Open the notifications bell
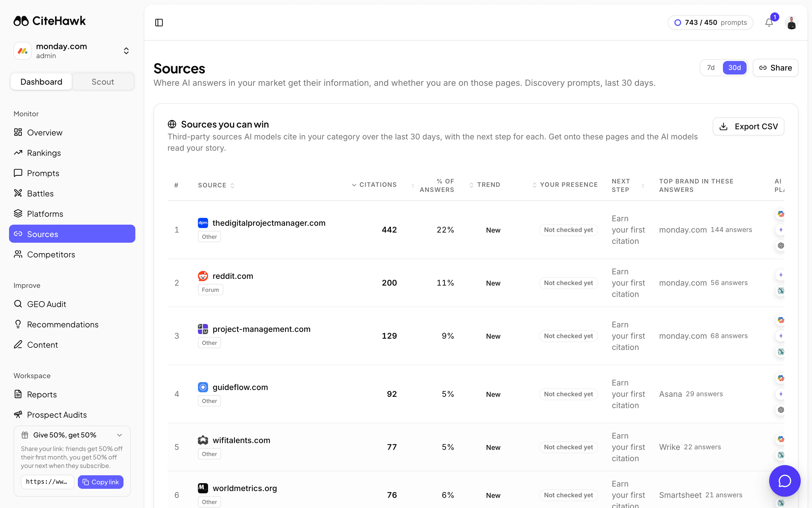The height and width of the screenshot is (508, 812). click(769, 23)
